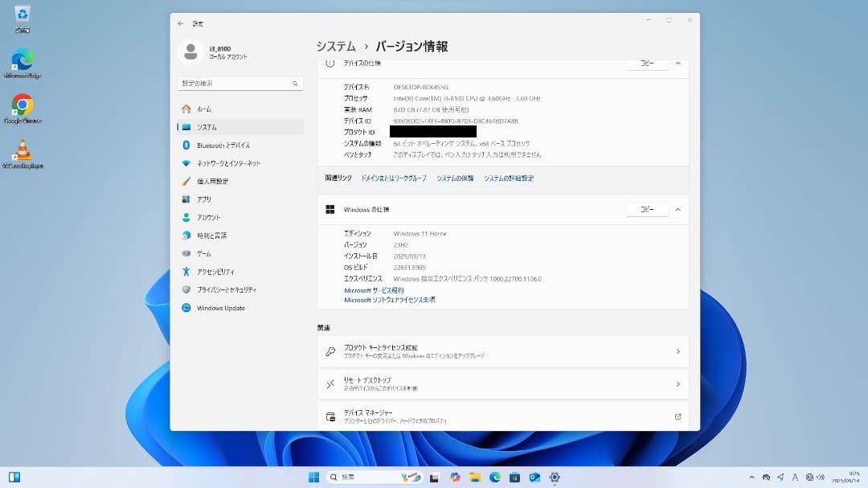Expand hidden icons in the system tray

point(751,477)
